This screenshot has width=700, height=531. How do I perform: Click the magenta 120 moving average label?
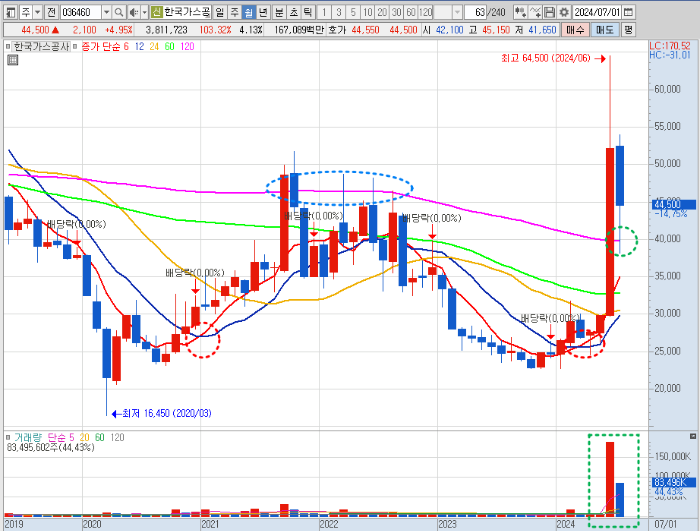[188, 46]
